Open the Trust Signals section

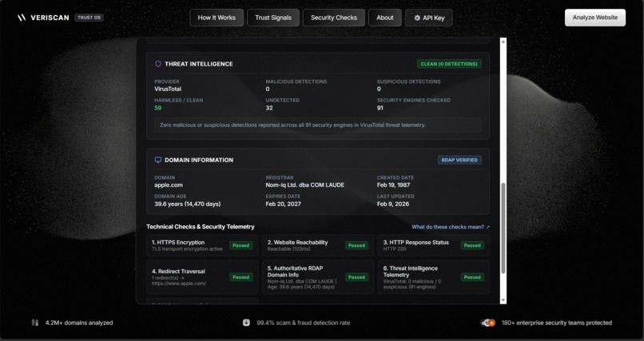click(273, 18)
